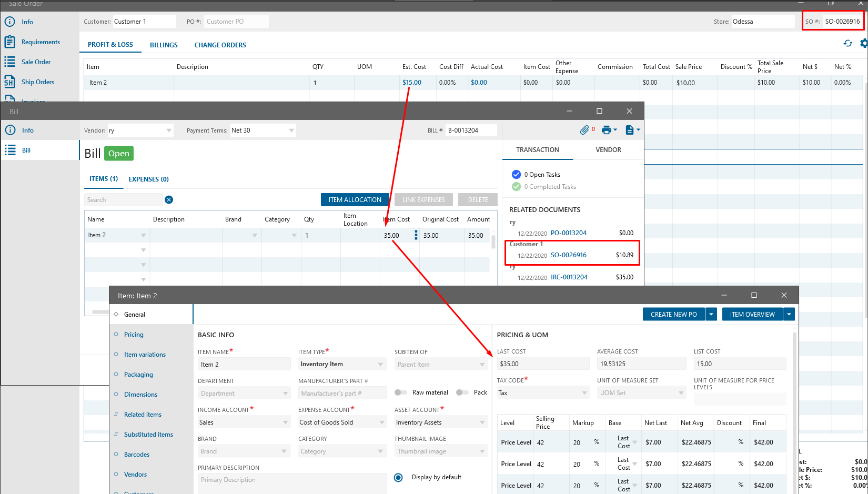Open Requirements clipboard icon in sidebar
868x494 pixels.
[x=9, y=42]
